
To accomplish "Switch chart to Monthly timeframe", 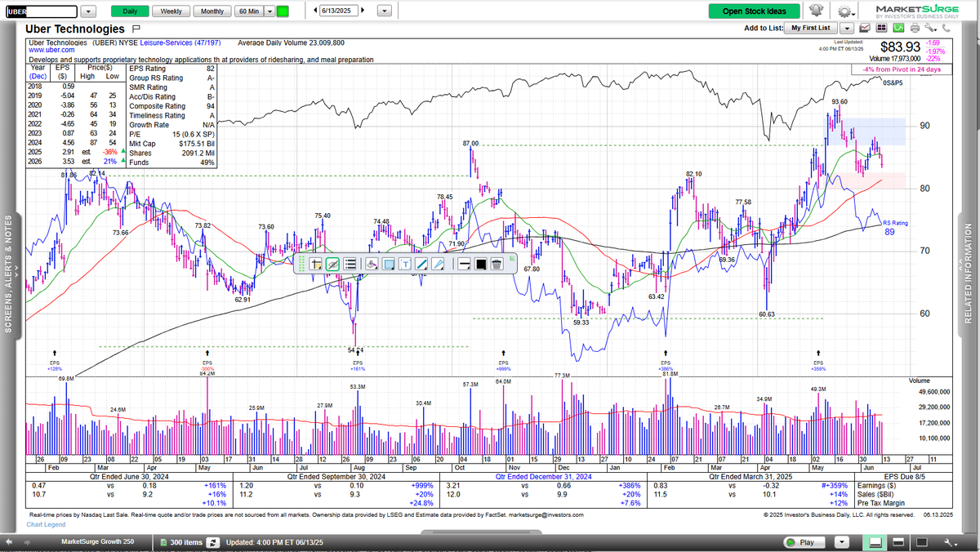I will (x=212, y=11).
